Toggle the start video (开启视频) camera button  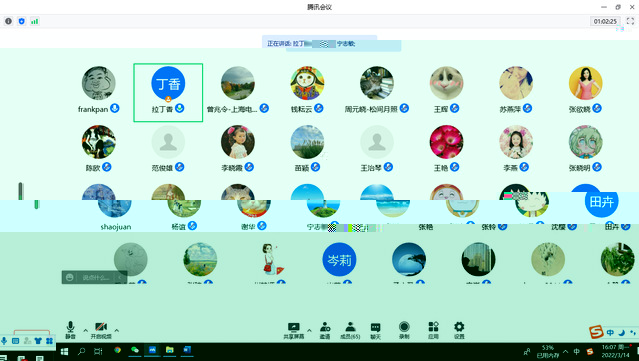pyautogui.click(x=101, y=330)
